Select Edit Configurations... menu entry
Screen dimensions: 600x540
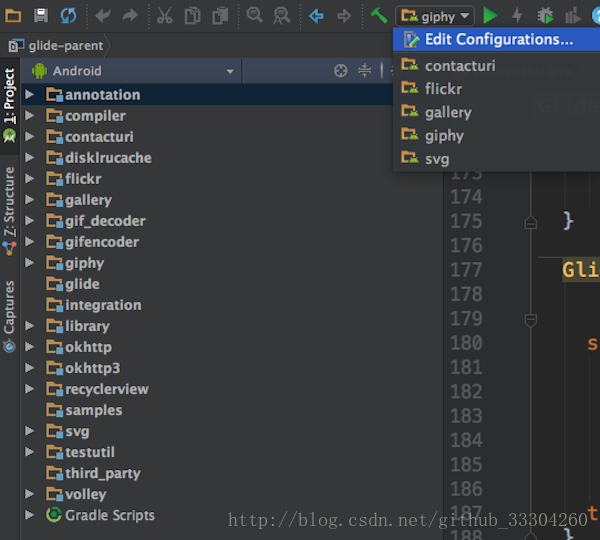tap(496, 39)
